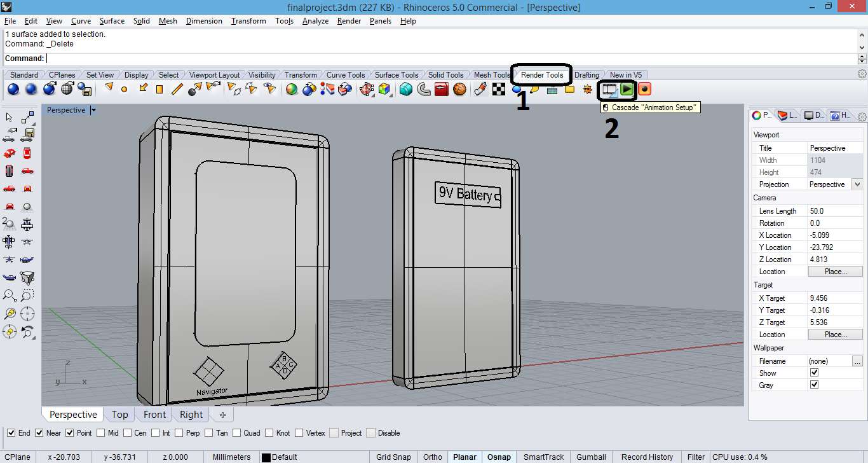
Task: Click the green Play Animation icon
Action: (x=627, y=90)
